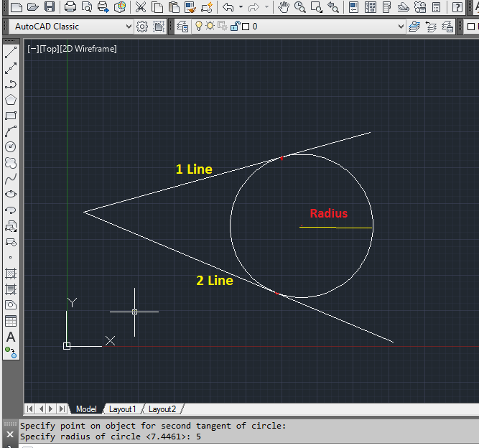The height and width of the screenshot is (448, 479).
Task: Click Make Object's Layer Current icon
Action: tap(414, 27)
